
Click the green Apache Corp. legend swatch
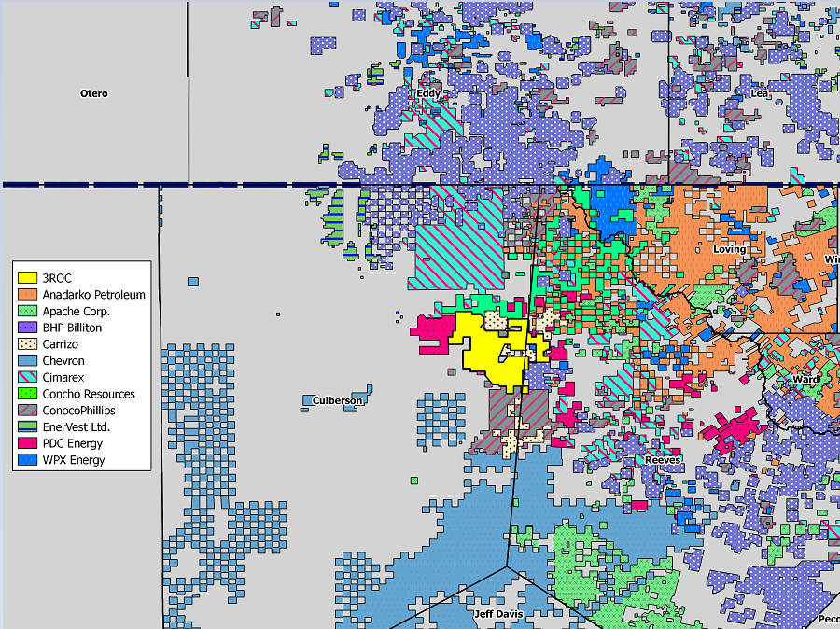pos(27,311)
